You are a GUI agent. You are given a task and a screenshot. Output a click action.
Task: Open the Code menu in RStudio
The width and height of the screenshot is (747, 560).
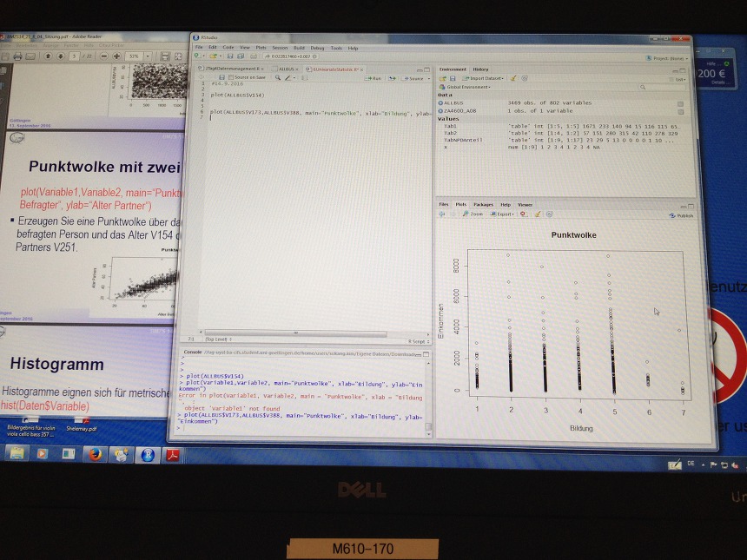click(x=228, y=47)
